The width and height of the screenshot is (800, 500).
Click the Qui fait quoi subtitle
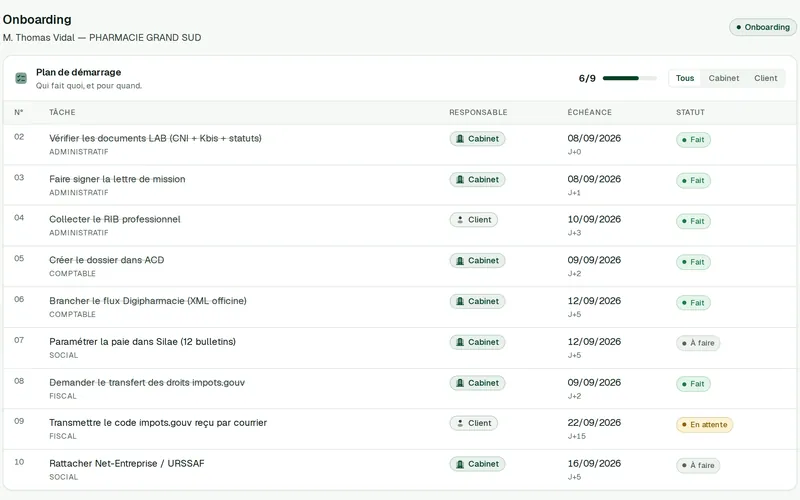[89, 86]
